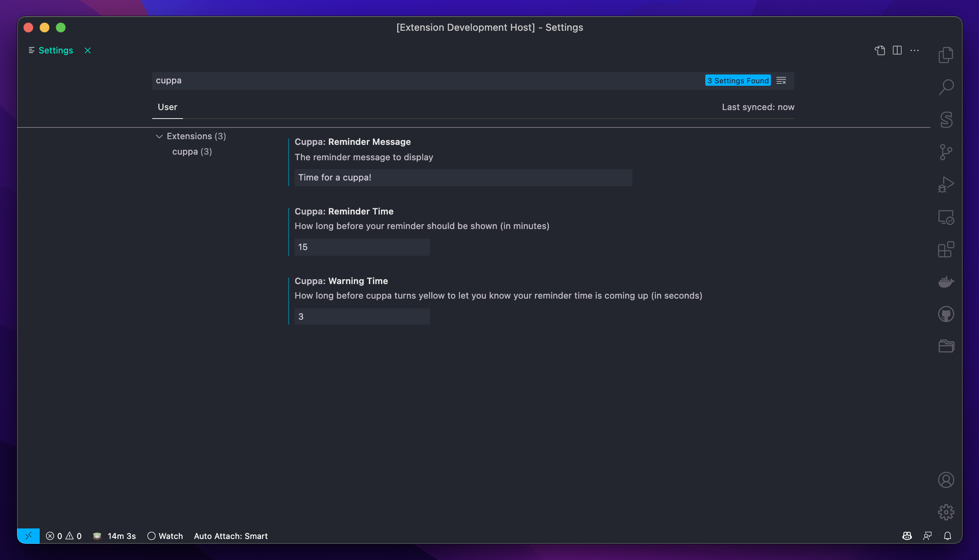This screenshot has width=979, height=560.
Task: Open the Run and Debug view
Action: click(946, 185)
